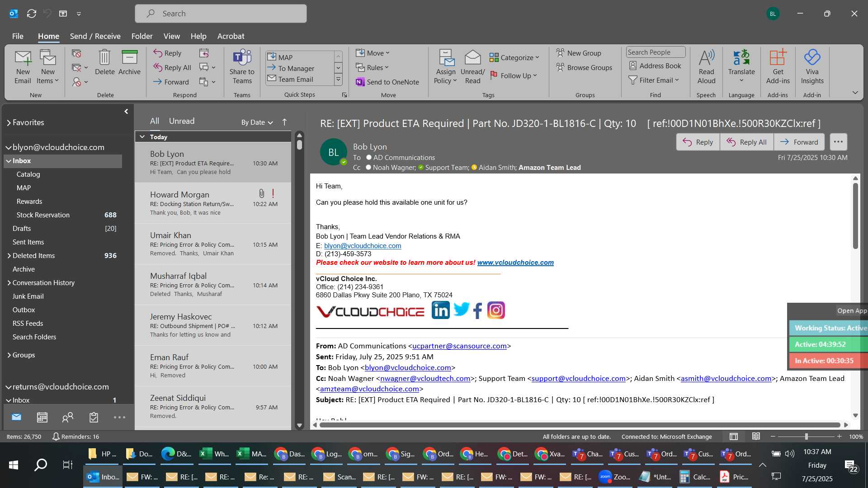Viewport: 868px width, 488px height.
Task: Open Rules dropdown
Action: (372, 68)
